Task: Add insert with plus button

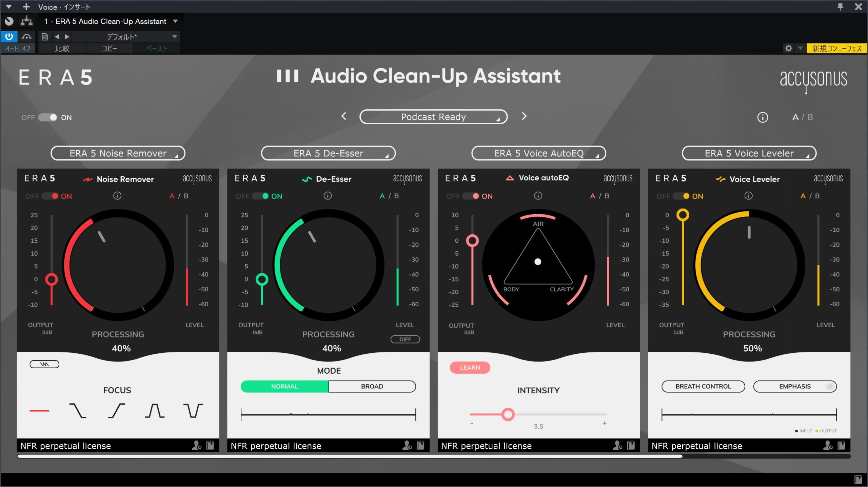Action: [26, 7]
